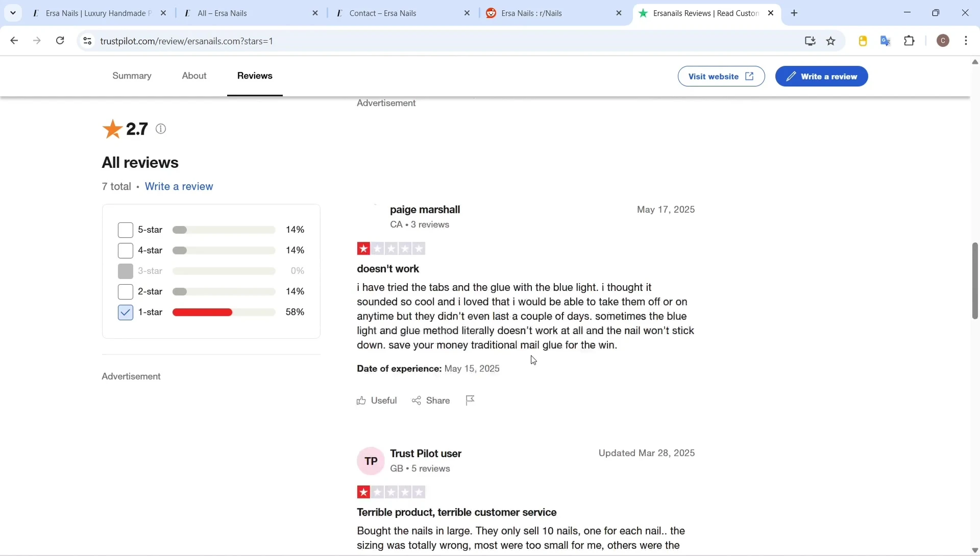The width and height of the screenshot is (980, 556).
Task: Check the 2-star filter checkbox
Action: tap(126, 292)
